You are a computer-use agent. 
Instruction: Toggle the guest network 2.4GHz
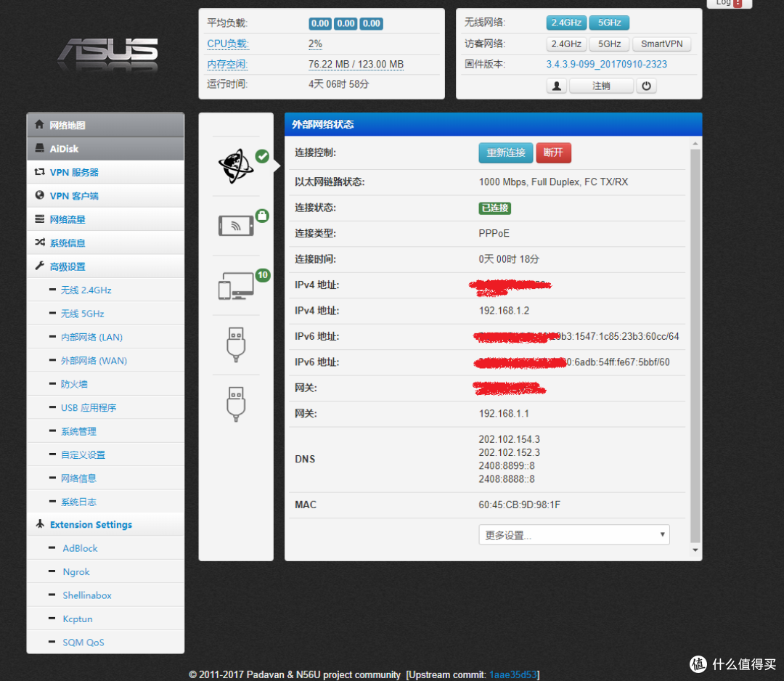(566, 44)
